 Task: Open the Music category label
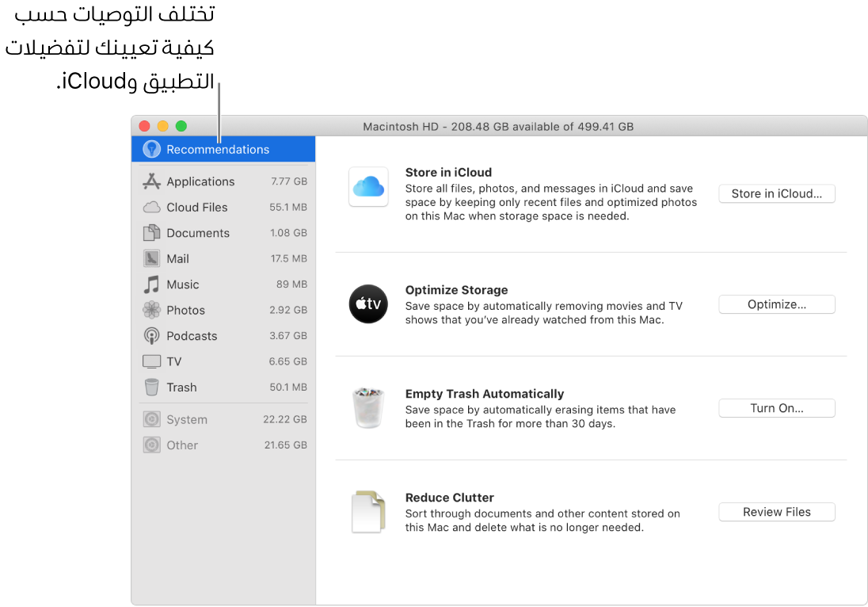[183, 284]
